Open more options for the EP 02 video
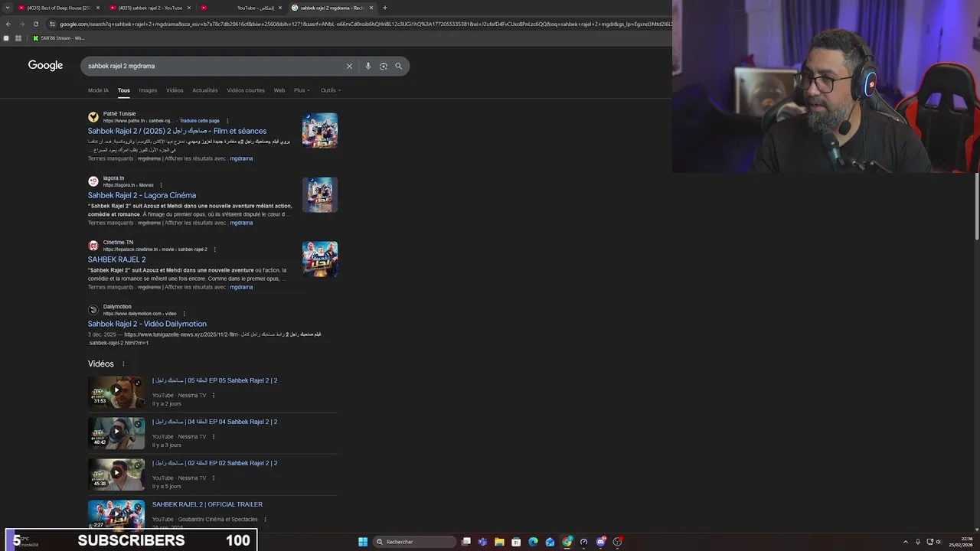This screenshot has width=980, height=551. [214, 478]
